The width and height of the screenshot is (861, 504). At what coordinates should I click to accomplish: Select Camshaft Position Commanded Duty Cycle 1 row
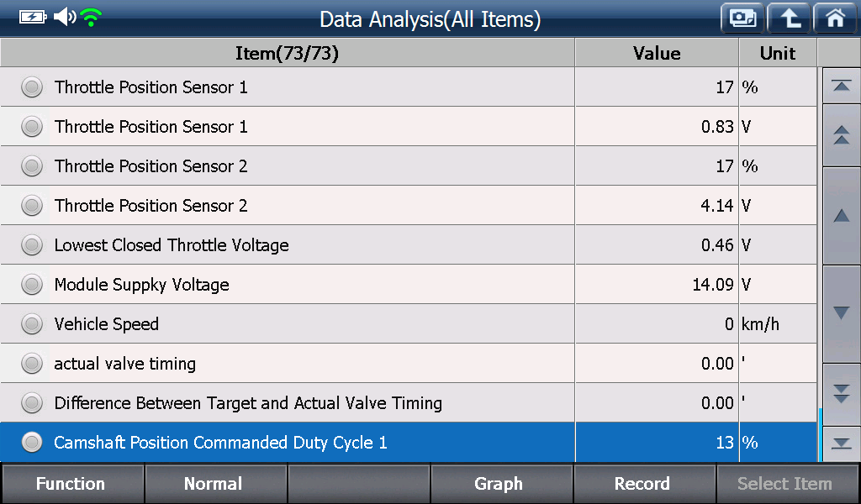tap(409, 442)
